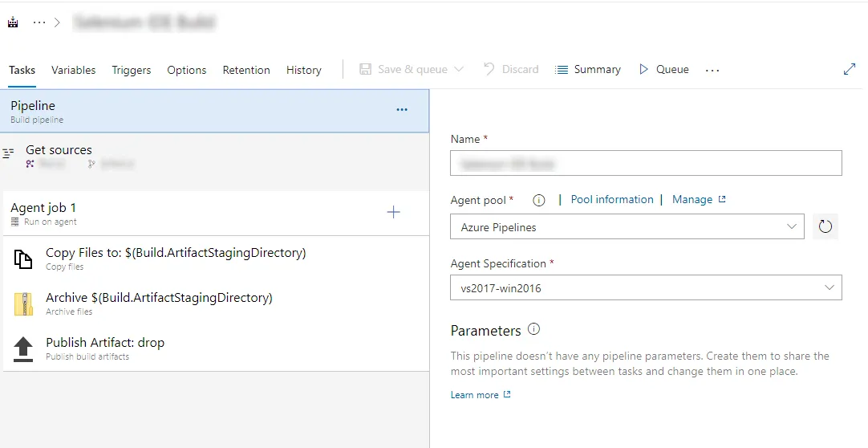Open the Triggers tab
The height and width of the screenshot is (448, 868).
[x=132, y=70]
